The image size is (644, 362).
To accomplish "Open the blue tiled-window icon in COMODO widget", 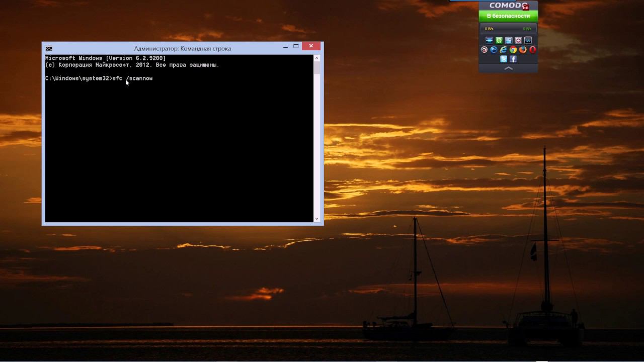I will pyautogui.click(x=509, y=40).
